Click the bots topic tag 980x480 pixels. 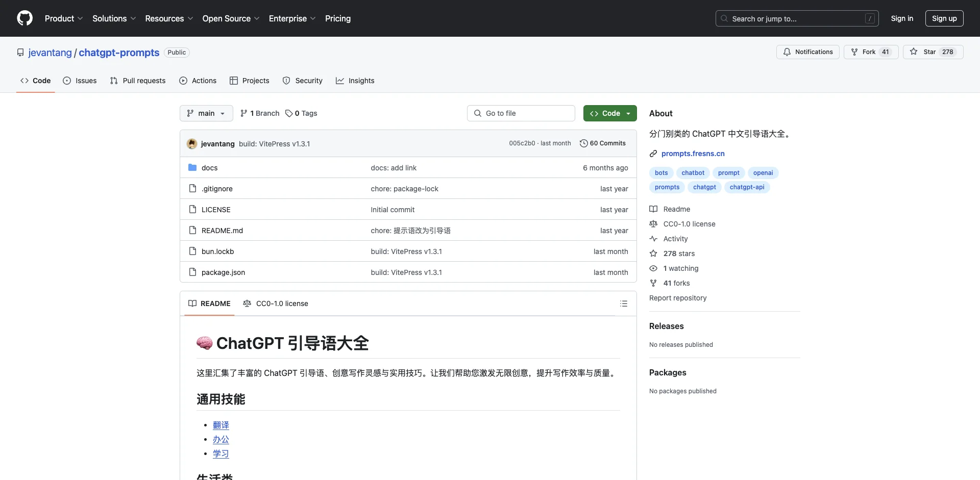click(661, 173)
